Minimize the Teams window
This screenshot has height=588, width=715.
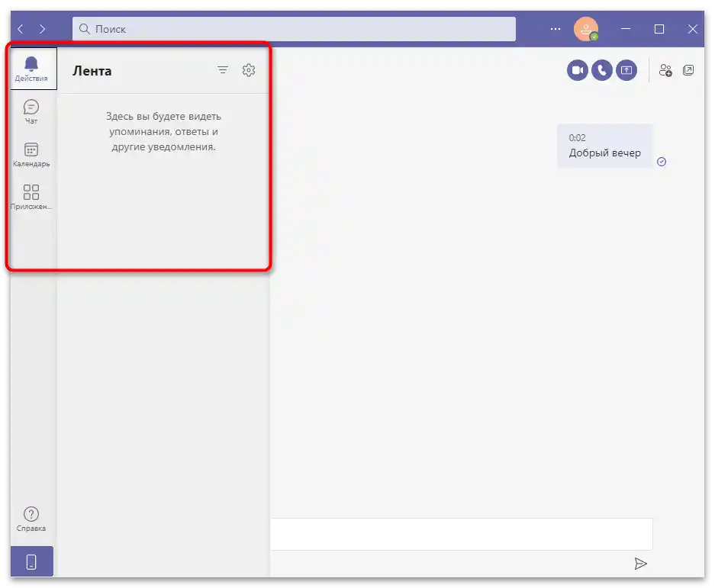pos(626,29)
